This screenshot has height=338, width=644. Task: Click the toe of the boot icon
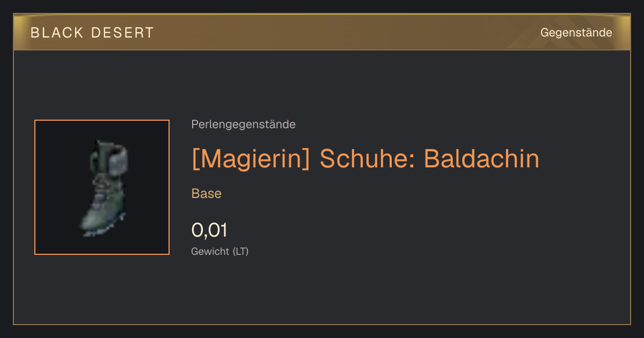[89, 227]
